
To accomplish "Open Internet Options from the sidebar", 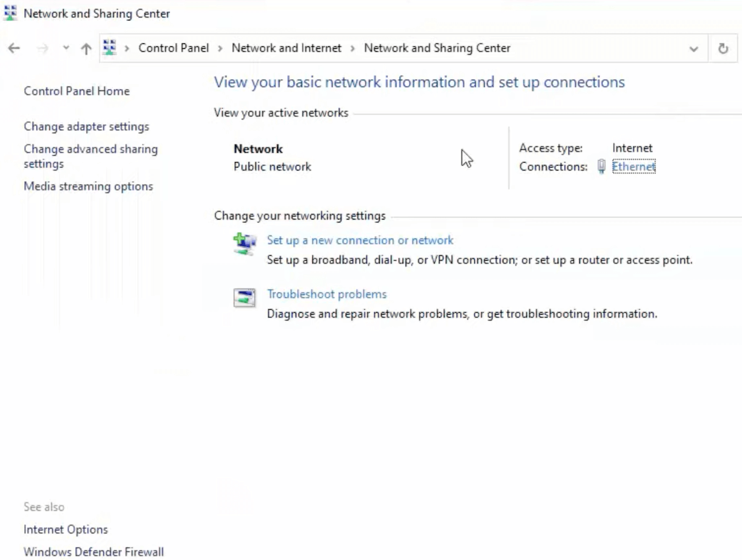I will point(66,529).
